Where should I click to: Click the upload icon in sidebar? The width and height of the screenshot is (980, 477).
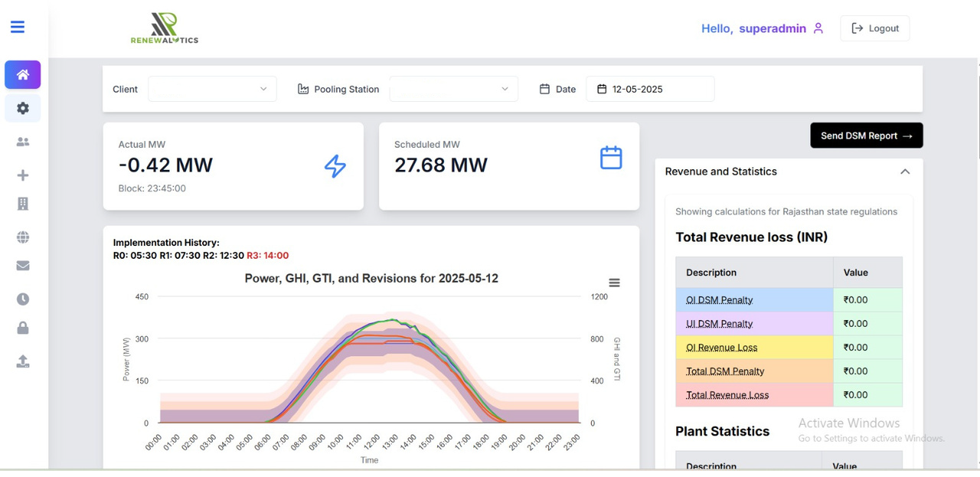tap(23, 361)
